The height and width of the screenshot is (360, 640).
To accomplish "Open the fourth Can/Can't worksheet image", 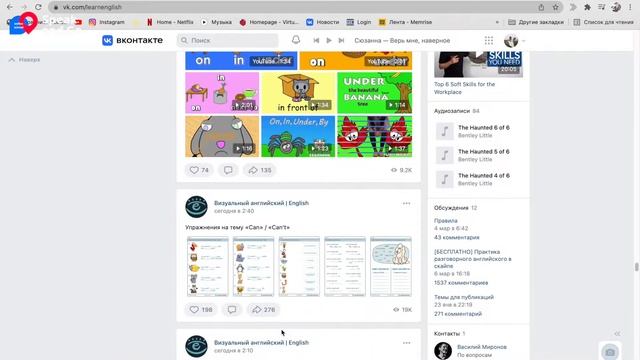I will pyautogui.click(x=345, y=266).
